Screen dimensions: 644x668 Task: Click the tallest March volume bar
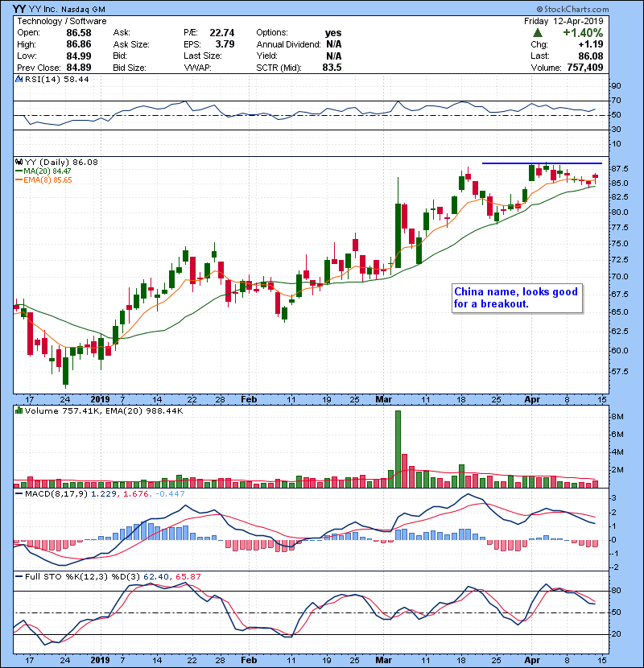[x=398, y=449]
